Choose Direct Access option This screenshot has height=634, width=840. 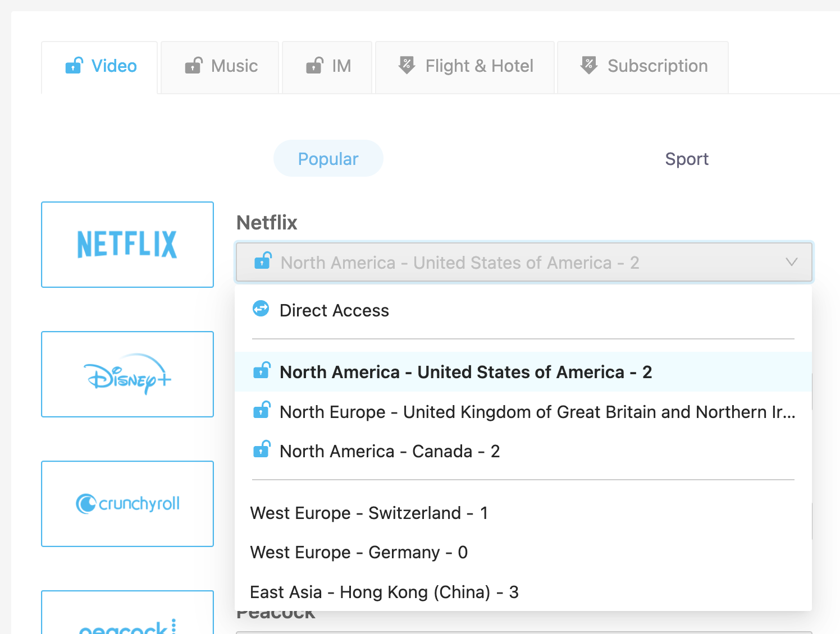click(523, 310)
